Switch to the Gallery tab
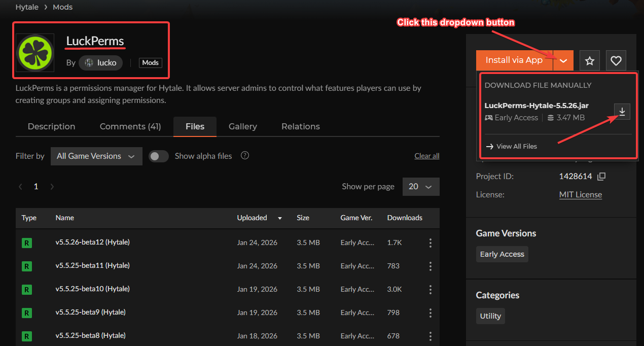The height and width of the screenshot is (346, 644). (x=242, y=126)
